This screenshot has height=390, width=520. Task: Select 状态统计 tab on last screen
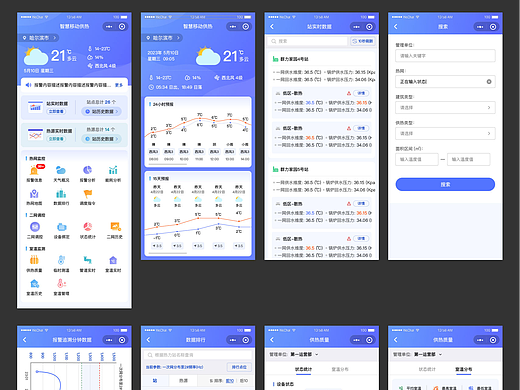[427, 369]
